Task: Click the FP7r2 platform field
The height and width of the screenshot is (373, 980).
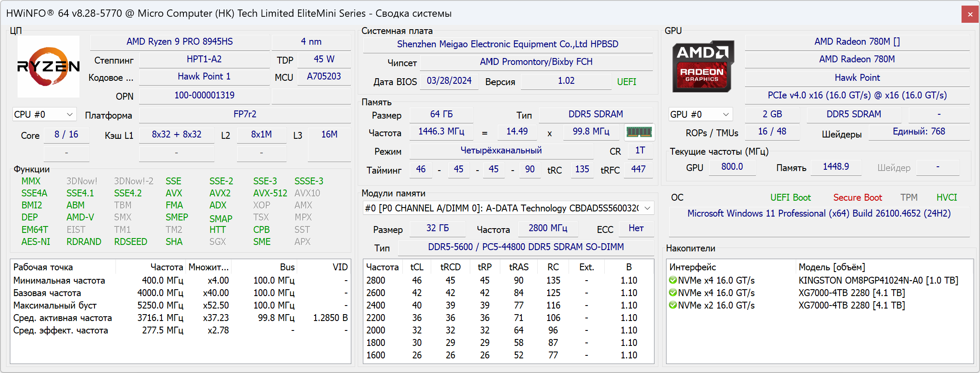Action: (245, 114)
